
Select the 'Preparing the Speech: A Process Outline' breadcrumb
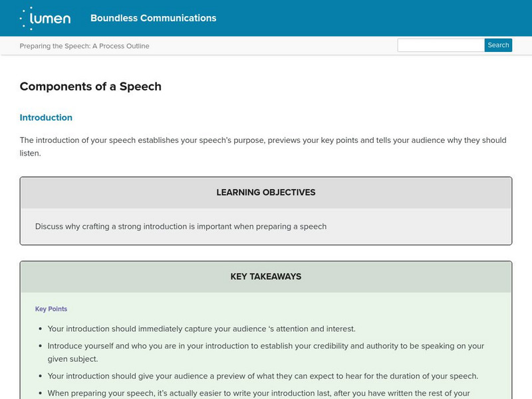point(84,46)
